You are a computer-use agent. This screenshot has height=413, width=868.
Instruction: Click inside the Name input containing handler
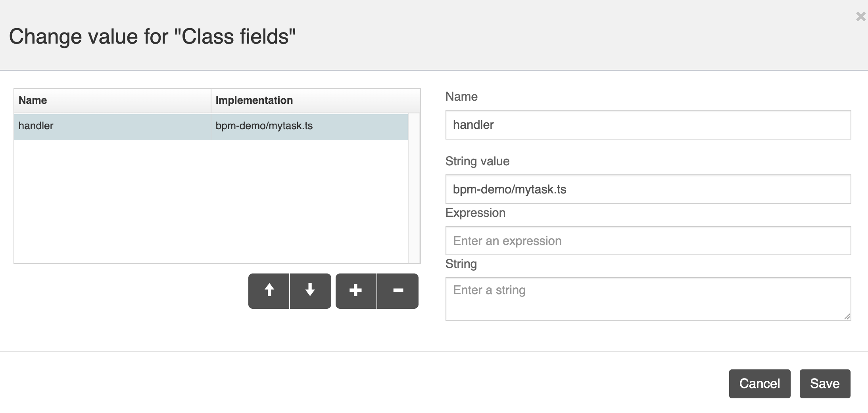coord(647,125)
